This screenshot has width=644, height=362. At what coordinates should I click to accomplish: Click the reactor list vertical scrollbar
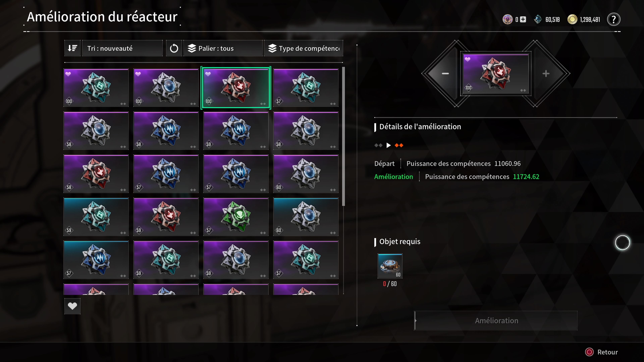click(343, 136)
